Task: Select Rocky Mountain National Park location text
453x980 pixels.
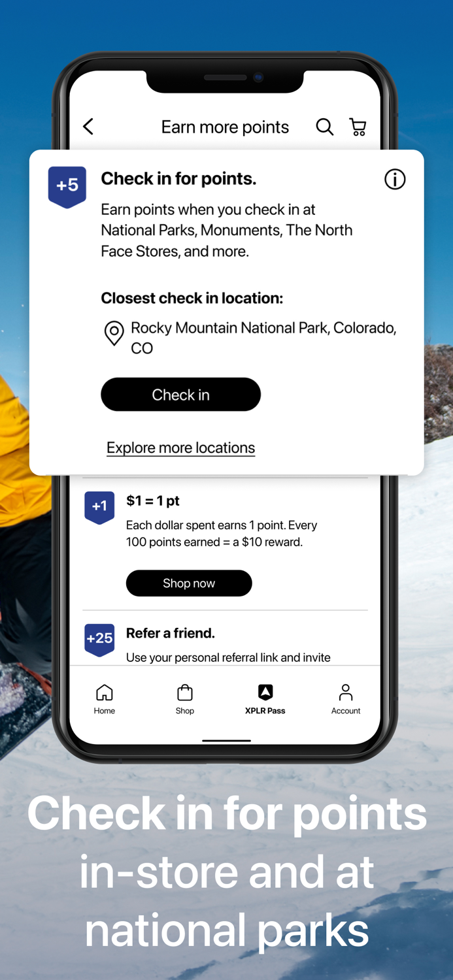Action: [x=263, y=338]
